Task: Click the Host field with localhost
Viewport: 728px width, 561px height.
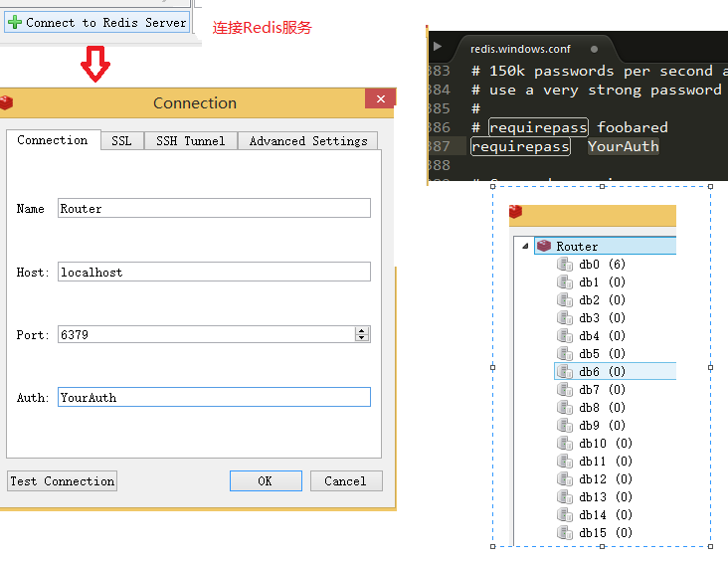Action: [214, 272]
